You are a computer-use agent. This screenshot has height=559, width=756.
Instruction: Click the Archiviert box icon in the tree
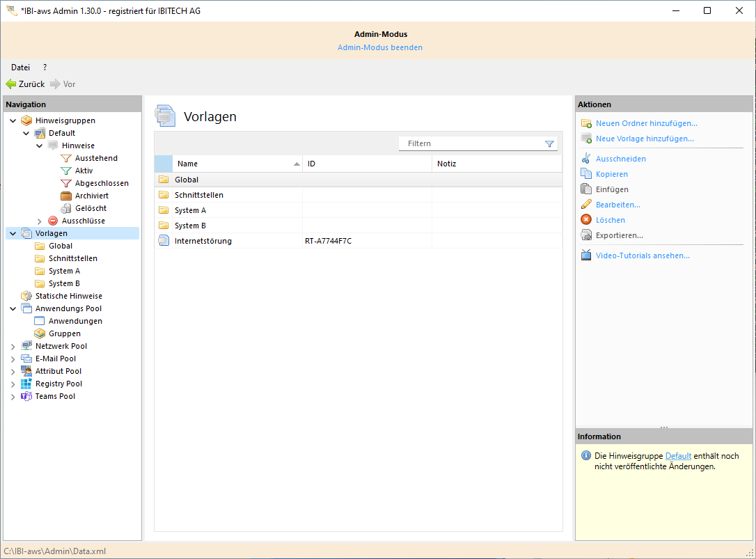(x=66, y=196)
